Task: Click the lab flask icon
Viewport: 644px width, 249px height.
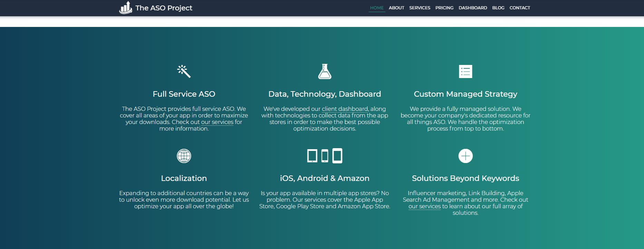Action: [324, 71]
